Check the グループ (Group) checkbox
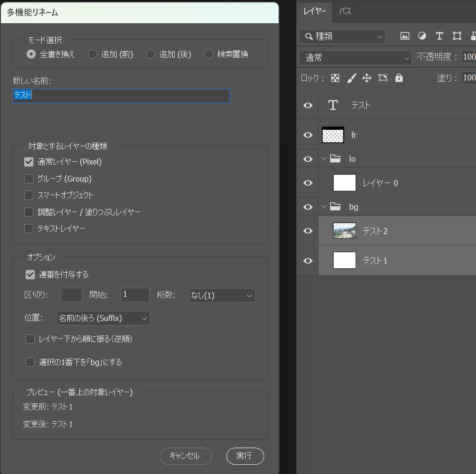Viewport: 476px width, 474px height. point(28,179)
